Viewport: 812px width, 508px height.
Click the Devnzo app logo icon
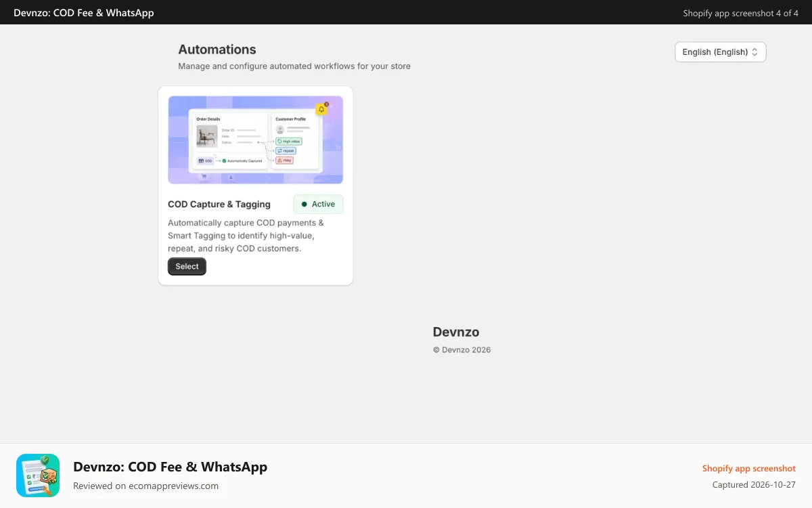38,475
